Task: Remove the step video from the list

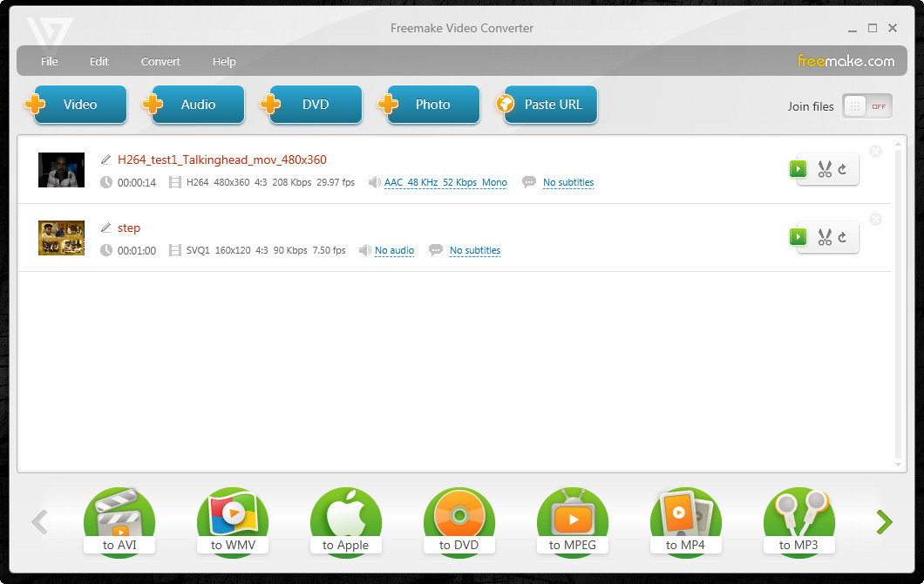Action: (875, 219)
